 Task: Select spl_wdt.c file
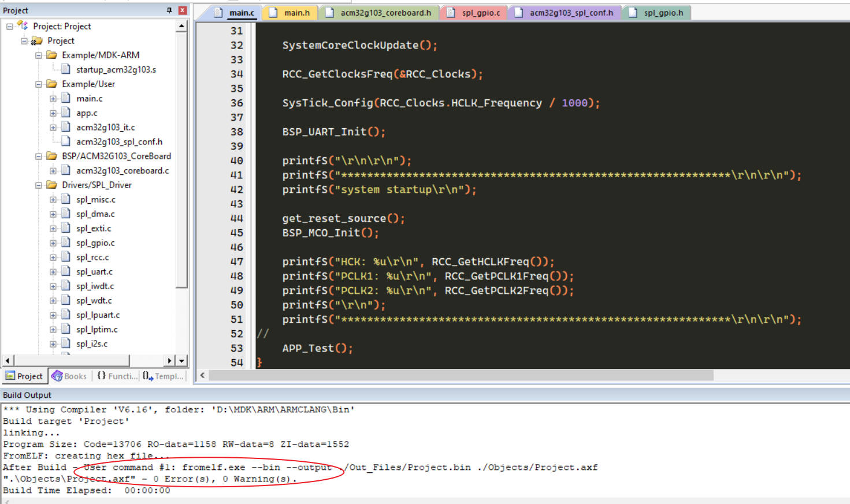94,300
